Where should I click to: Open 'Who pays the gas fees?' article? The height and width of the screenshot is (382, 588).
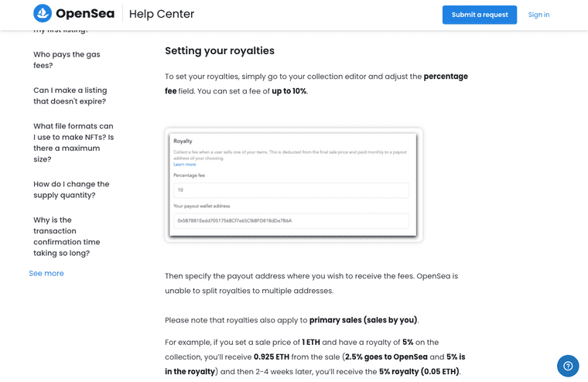click(x=67, y=60)
